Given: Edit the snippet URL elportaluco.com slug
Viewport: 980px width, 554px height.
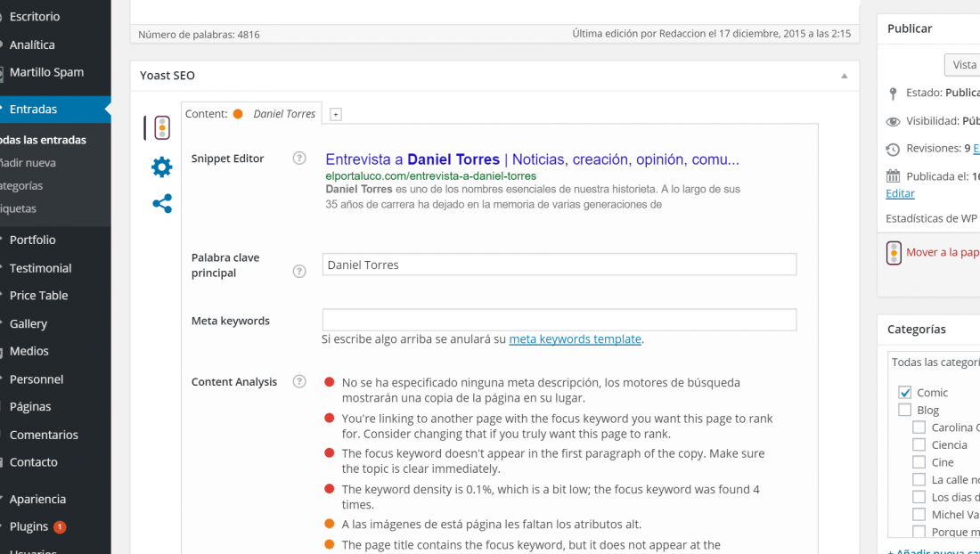Looking at the screenshot, I should click(430, 176).
